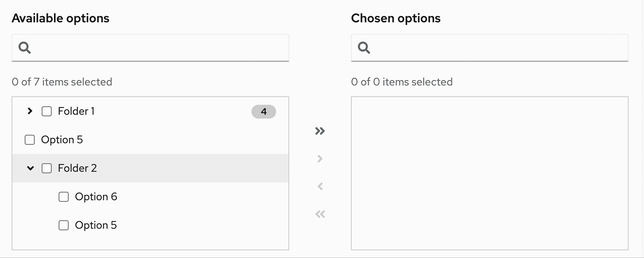Click the Folder 2 label text
644x258 pixels.
tap(77, 168)
